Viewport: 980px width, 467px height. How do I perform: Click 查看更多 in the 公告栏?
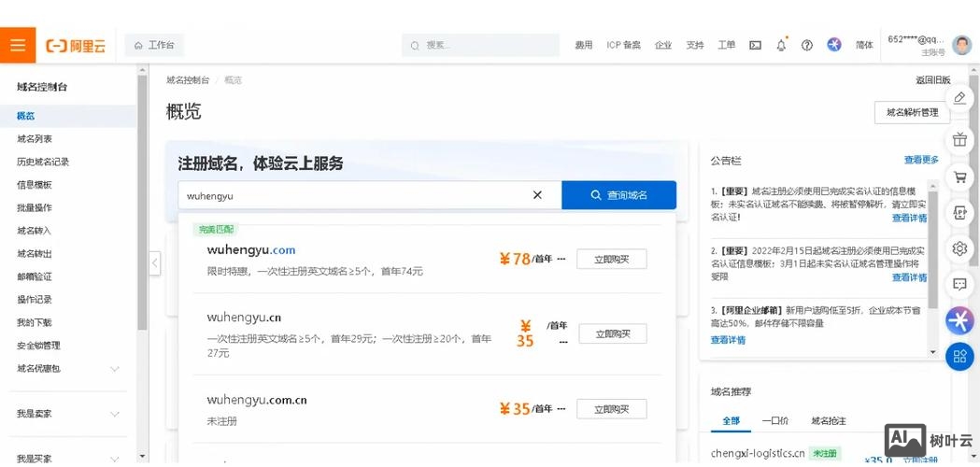tap(921, 160)
